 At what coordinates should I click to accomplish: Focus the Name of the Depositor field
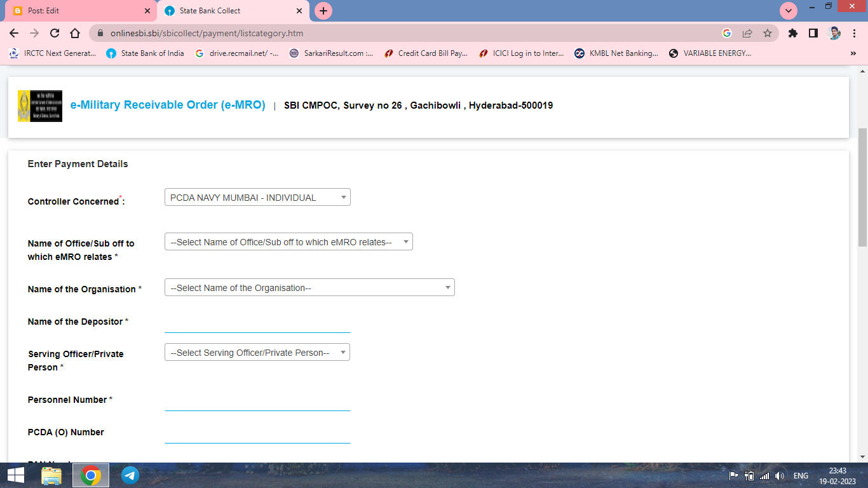[257, 323]
